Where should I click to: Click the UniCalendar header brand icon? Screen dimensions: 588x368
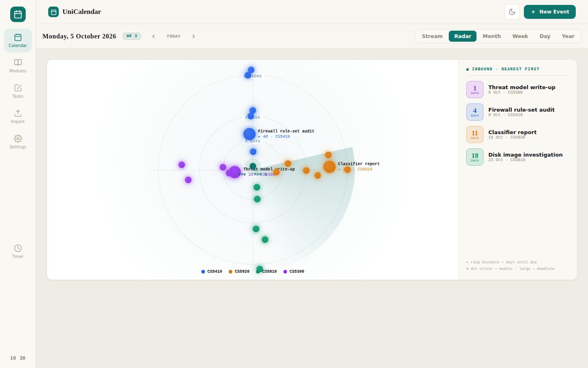53,12
